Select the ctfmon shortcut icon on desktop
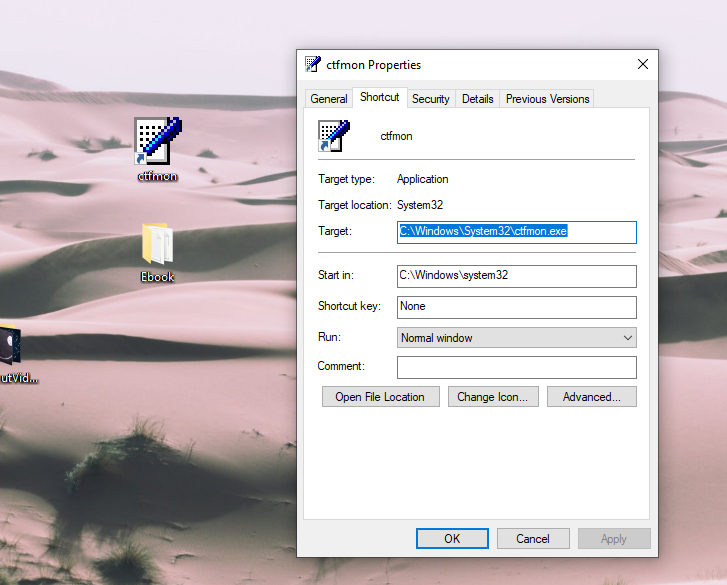Screen dimensions: 727x585 [158, 141]
